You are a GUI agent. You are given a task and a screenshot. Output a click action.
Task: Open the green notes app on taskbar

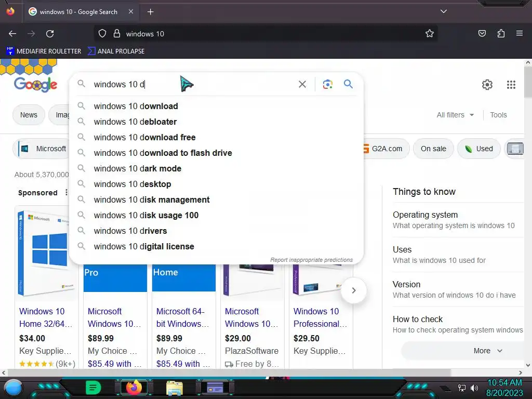[94, 388]
